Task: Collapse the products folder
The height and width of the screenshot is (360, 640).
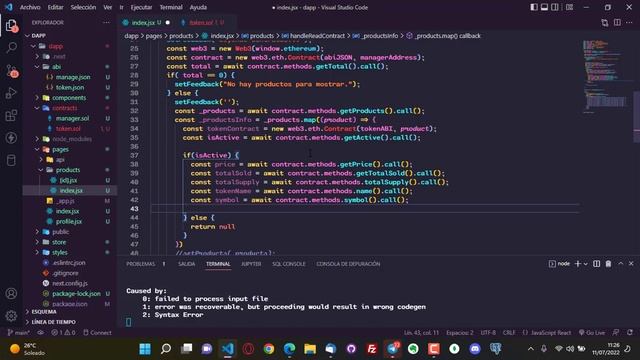Action: [x=68, y=170]
